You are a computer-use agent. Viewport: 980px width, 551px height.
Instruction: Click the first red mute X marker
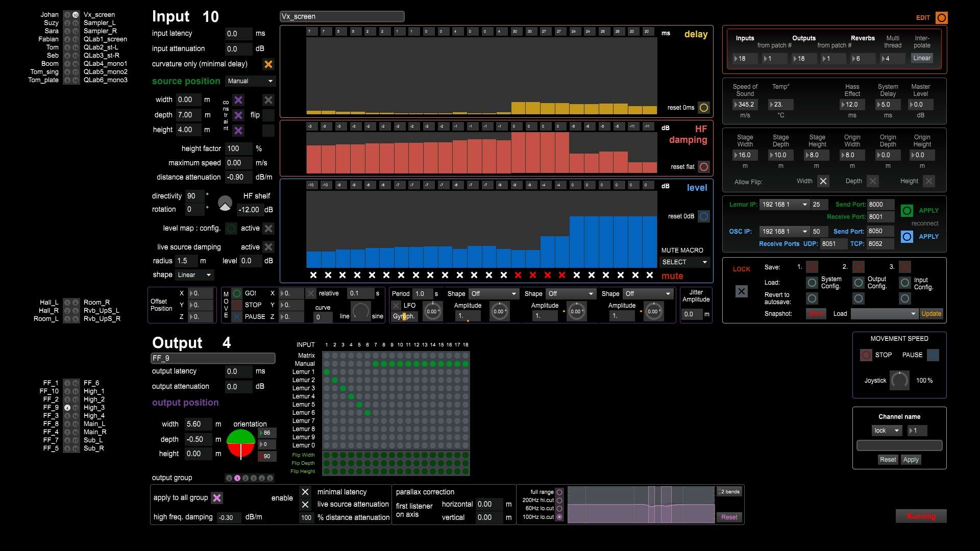518,275
